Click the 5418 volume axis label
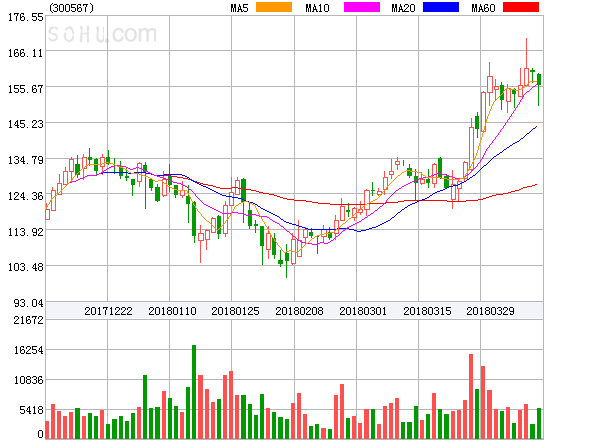 pos(31,411)
